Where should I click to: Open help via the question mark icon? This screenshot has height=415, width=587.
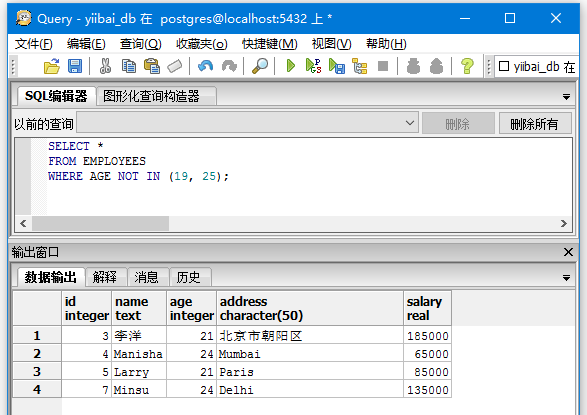pyautogui.click(x=467, y=66)
